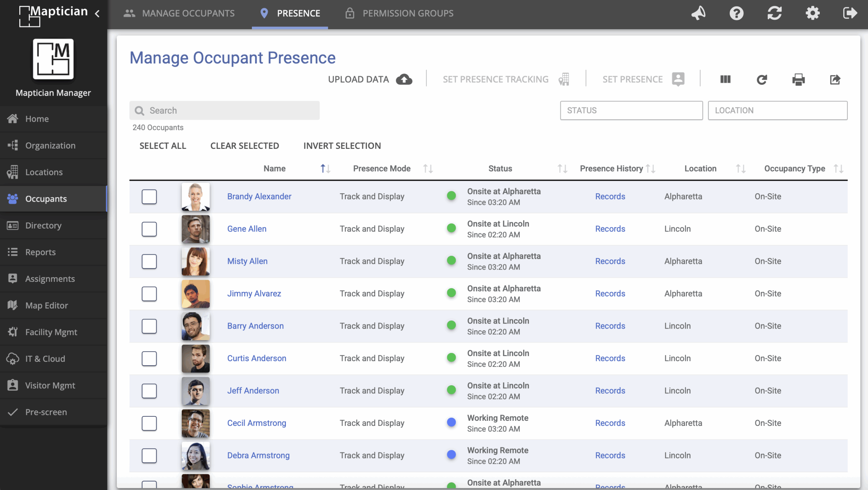Check the box for Brandy Alexander
This screenshot has width=868, height=490.
(x=149, y=197)
